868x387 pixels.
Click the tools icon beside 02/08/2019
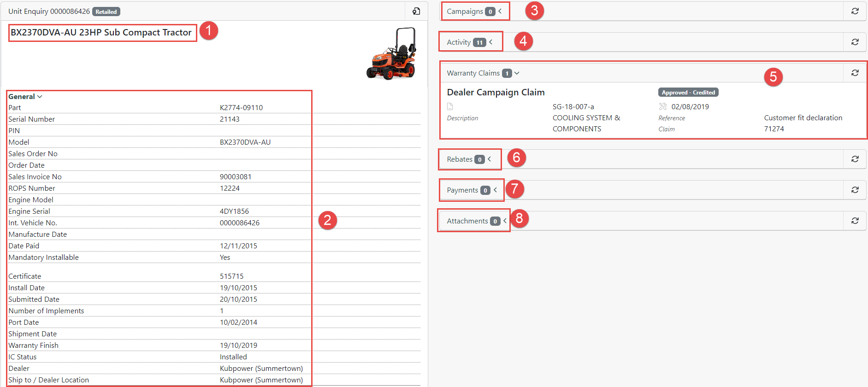click(663, 106)
